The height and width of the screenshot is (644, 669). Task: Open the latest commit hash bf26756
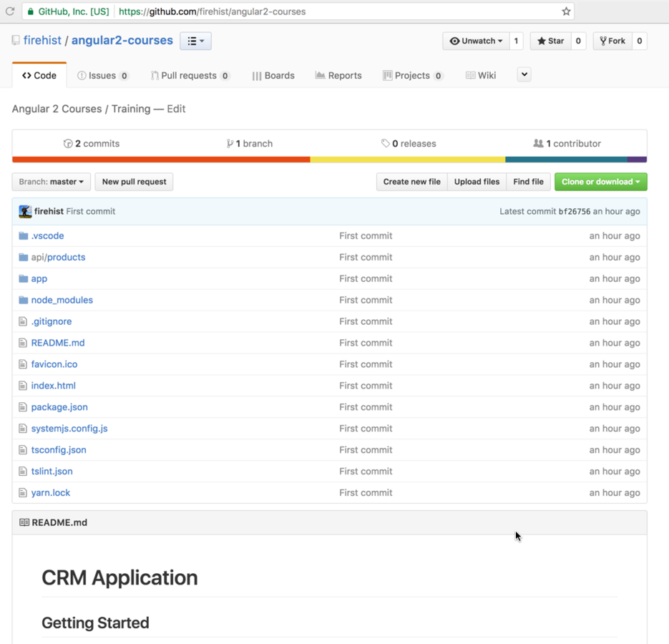click(x=575, y=211)
